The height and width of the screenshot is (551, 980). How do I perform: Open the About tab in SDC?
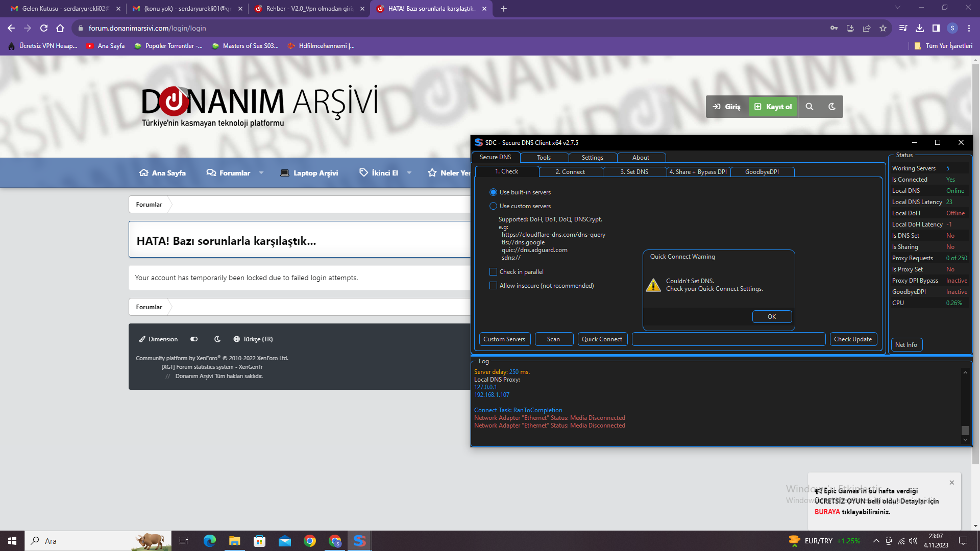[641, 158]
